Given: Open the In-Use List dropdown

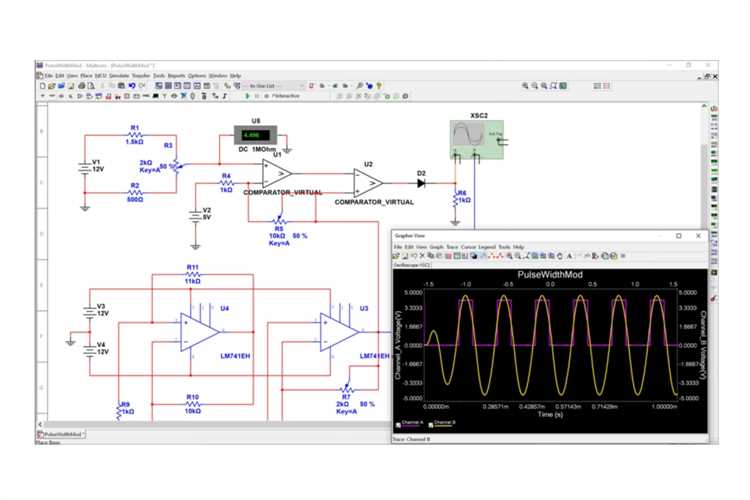Looking at the screenshot, I should pyautogui.click(x=274, y=86).
